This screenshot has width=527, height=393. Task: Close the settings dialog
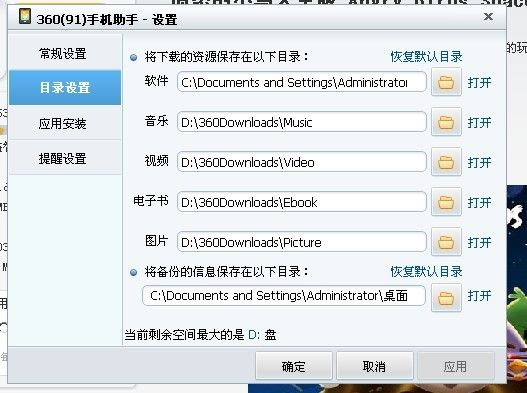coord(488,16)
